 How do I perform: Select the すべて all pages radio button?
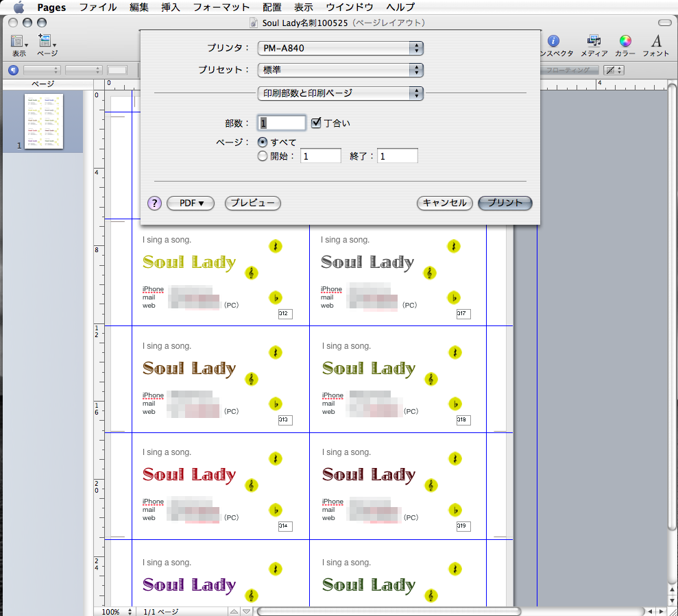point(262,143)
